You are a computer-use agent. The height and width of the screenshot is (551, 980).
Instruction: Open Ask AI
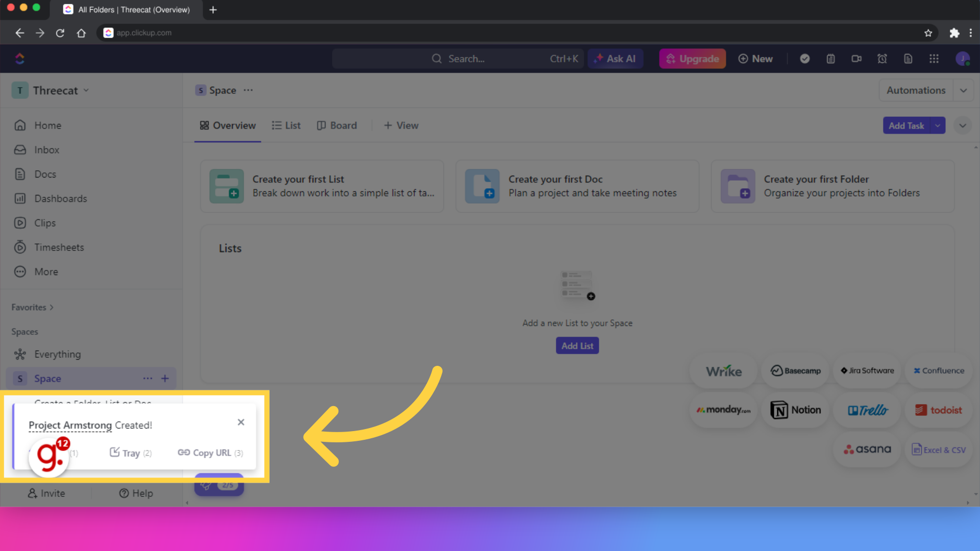pyautogui.click(x=615, y=59)
